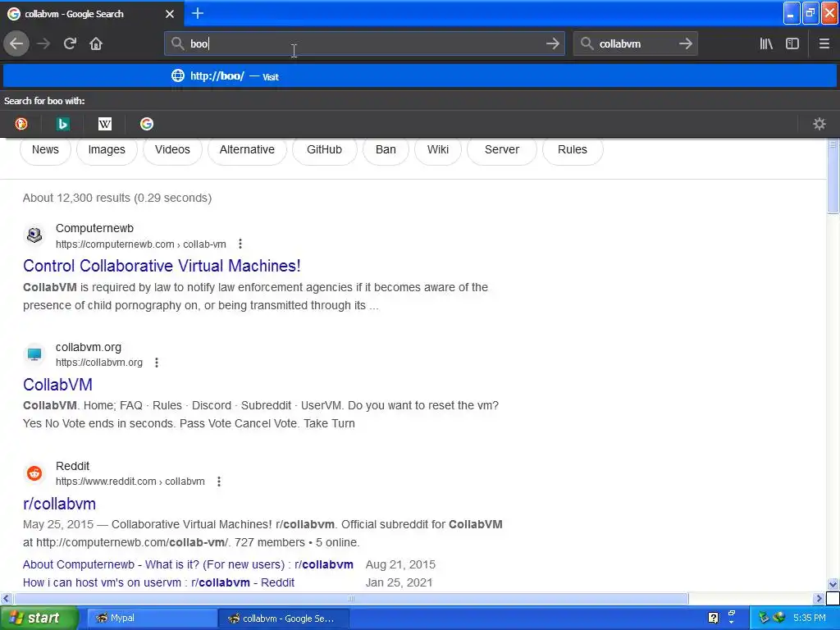
Task: Open the hamburger application menu
Action: pyautogui.click(x=824, y=43)
